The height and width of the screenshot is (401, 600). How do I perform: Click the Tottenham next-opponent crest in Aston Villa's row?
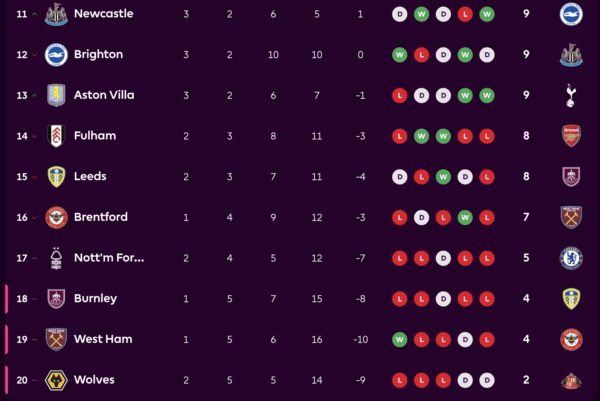click(572, 95)
